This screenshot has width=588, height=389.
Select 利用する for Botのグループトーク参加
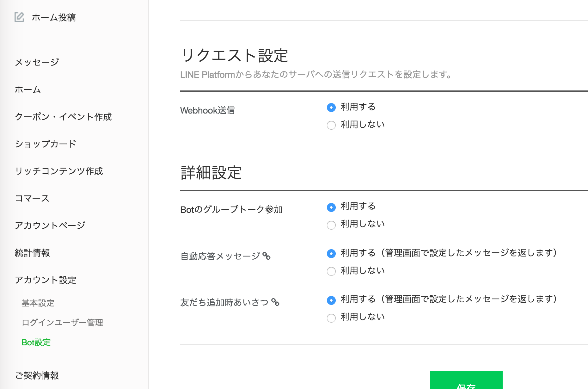tap(331, 207)
